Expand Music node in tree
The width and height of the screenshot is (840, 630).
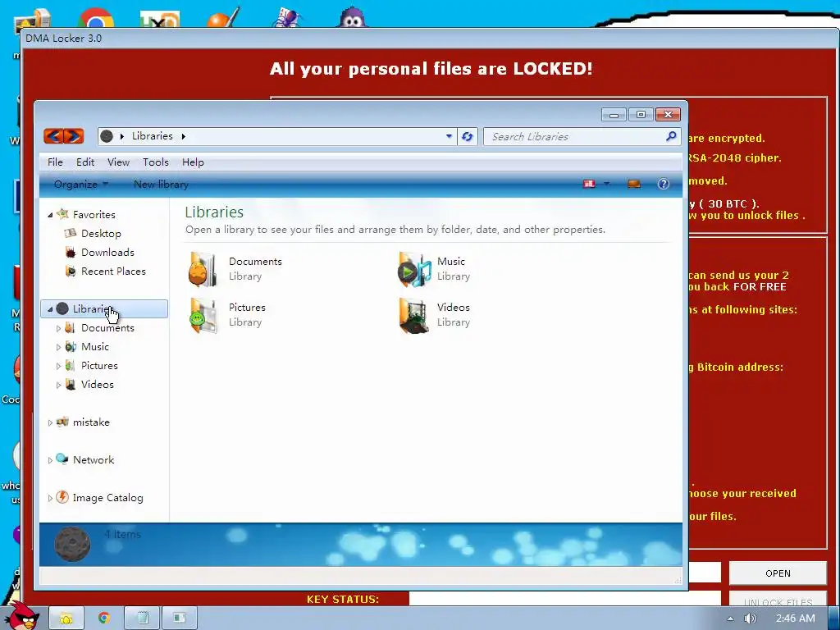point(58,347)
